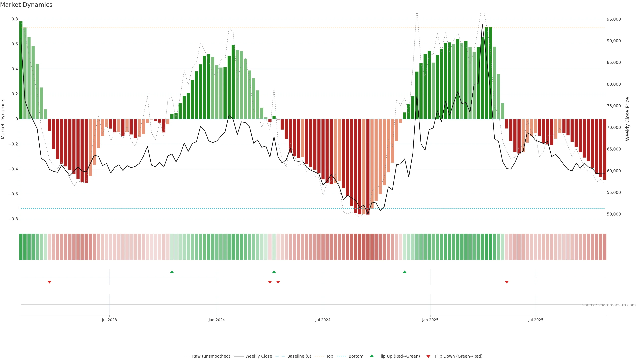Toggle the Bottom line legend entry
Image resolution: width=644 pixels, height=362 pixels.
pos(356,356)
